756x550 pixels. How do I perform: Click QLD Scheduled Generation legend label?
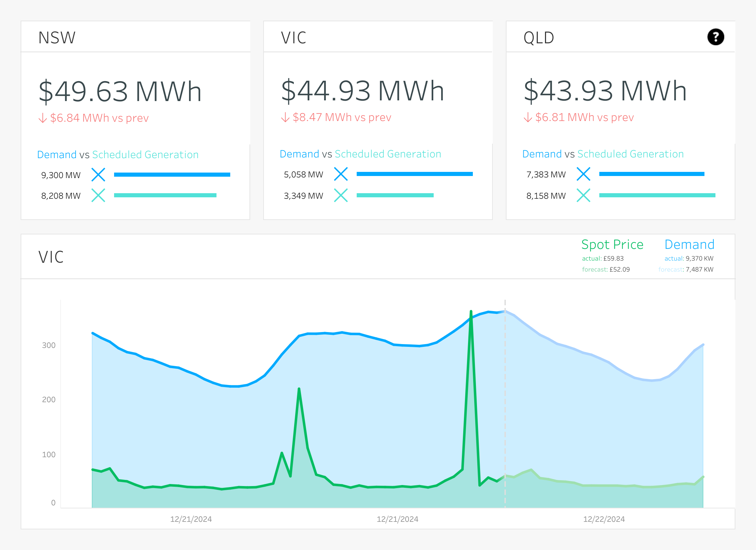click(x=631, y=154)
